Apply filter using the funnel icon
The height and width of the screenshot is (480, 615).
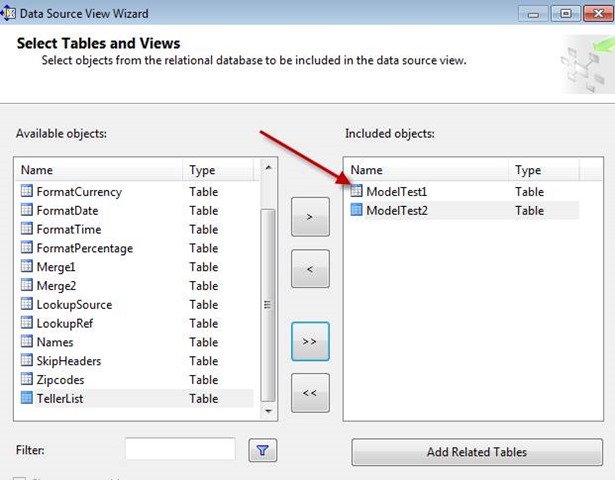coord(262,451)
